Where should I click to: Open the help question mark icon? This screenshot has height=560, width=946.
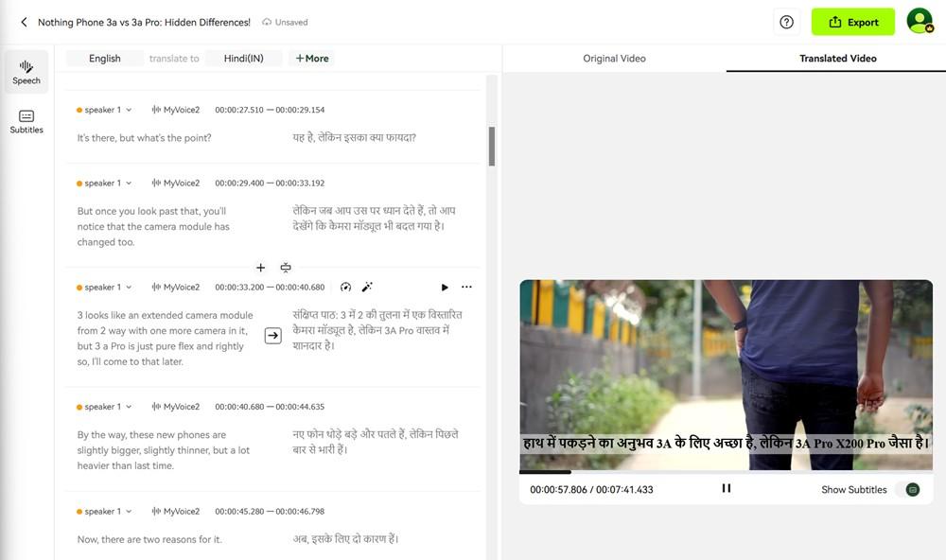tap(786, 23)
